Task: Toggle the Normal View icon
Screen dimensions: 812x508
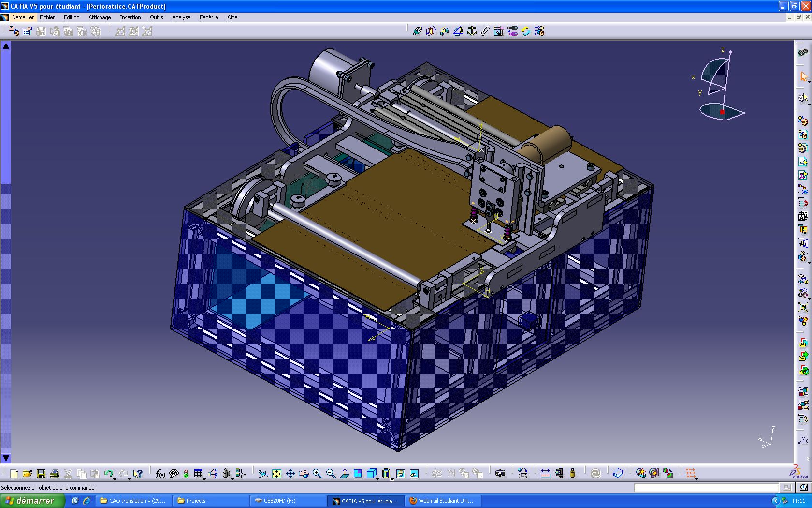Action: (344, 474)
